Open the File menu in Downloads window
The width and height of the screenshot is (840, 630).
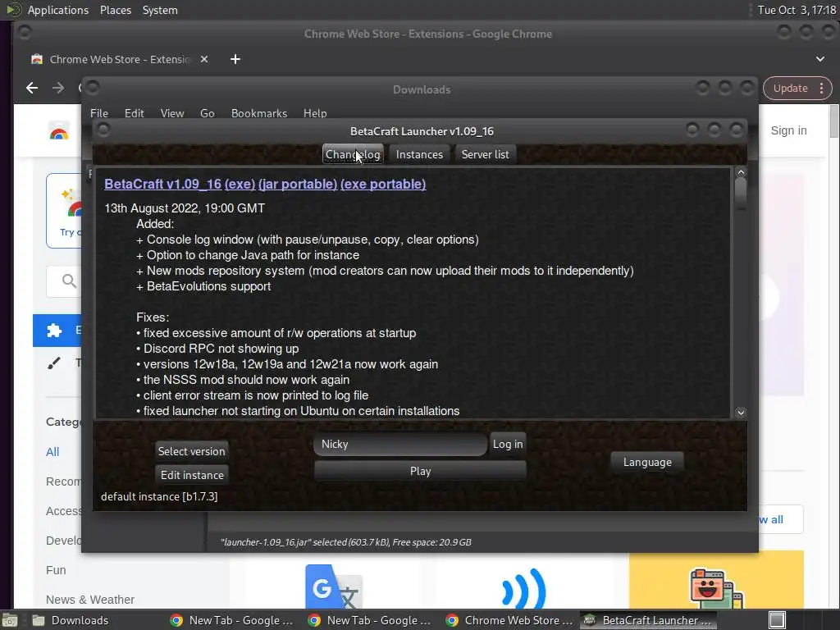point(99,113)
